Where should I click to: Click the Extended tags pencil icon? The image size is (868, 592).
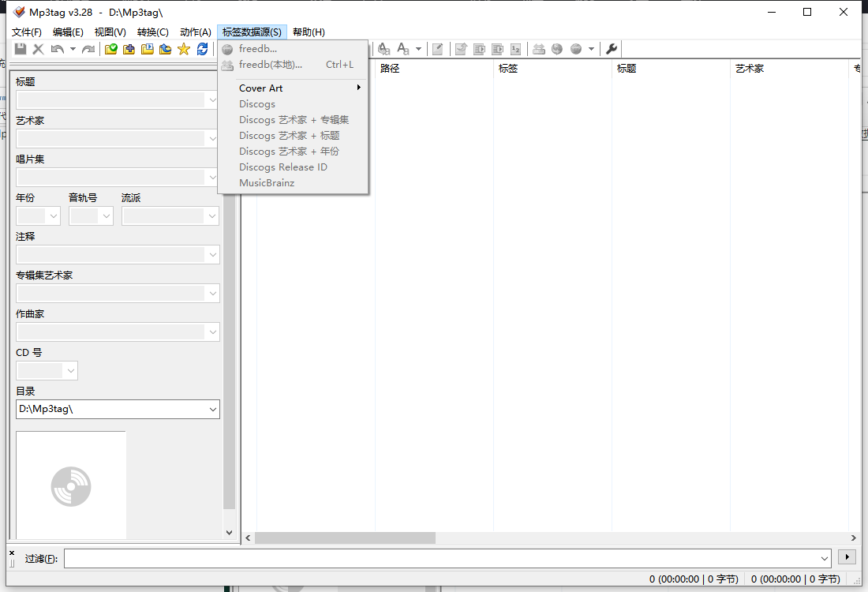click(x=437, y=49)
